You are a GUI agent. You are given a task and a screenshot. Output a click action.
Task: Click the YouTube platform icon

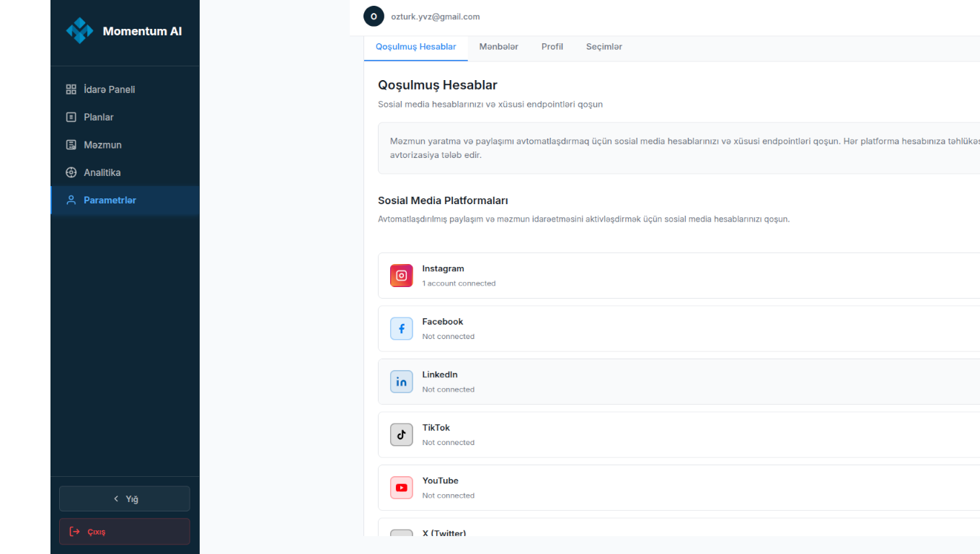pos(402,488)
